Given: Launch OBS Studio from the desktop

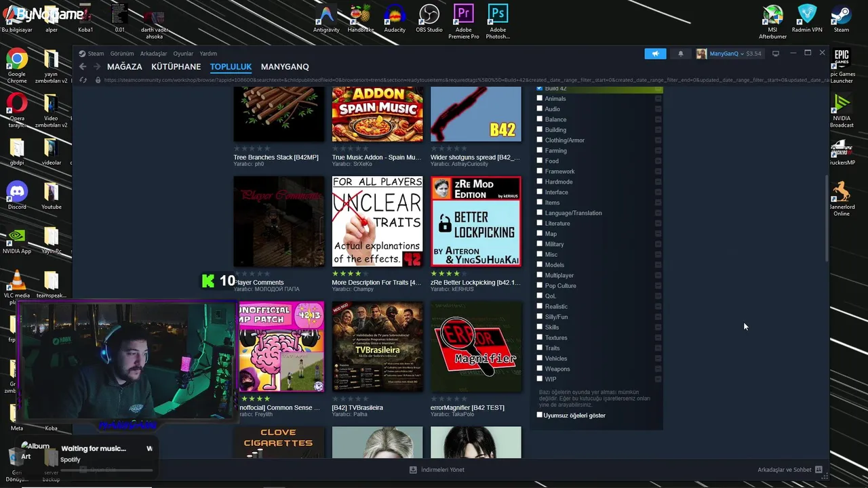Looking at the screenshot, I should coord(429,19).
